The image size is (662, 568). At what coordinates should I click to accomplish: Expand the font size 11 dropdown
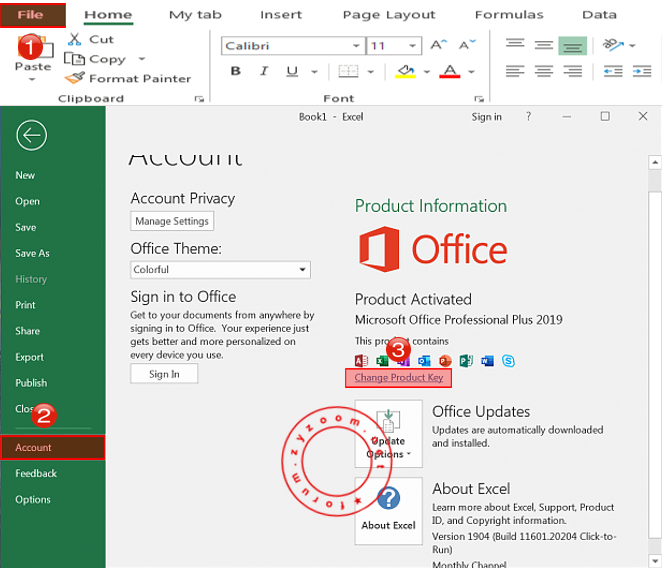(x=412, y=46)
